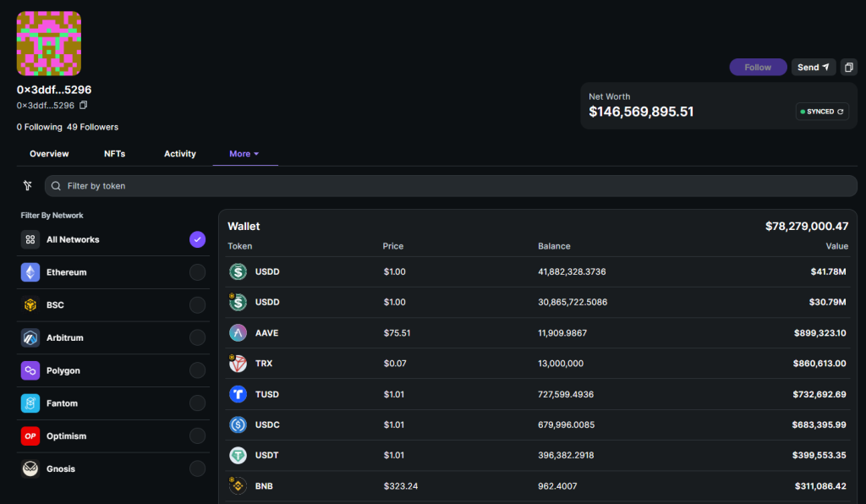Screen dimensions: 866x504
Task: Switch to the NFTs tab
Action: pos(114,154)
